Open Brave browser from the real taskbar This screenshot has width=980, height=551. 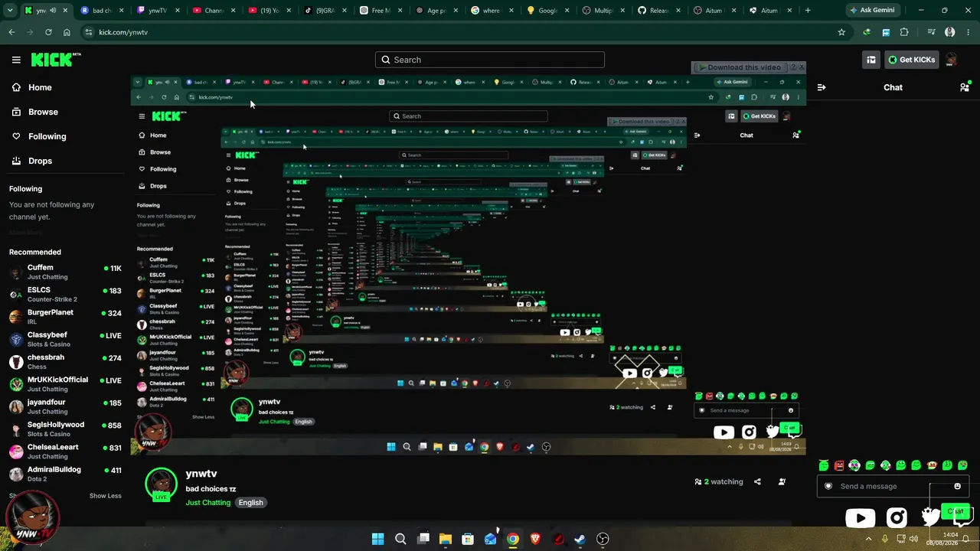coord(535,539)
